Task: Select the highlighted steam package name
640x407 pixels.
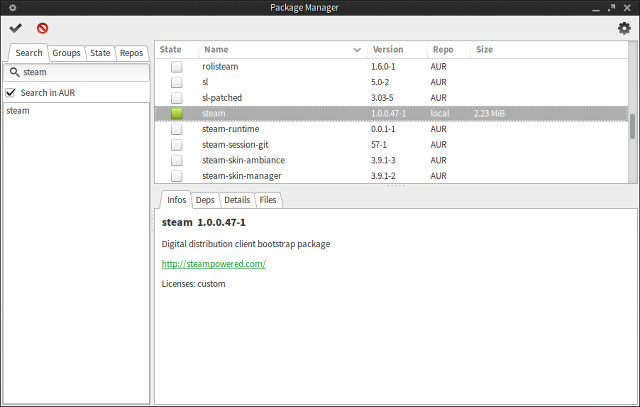Action: [x=213, y=113]
